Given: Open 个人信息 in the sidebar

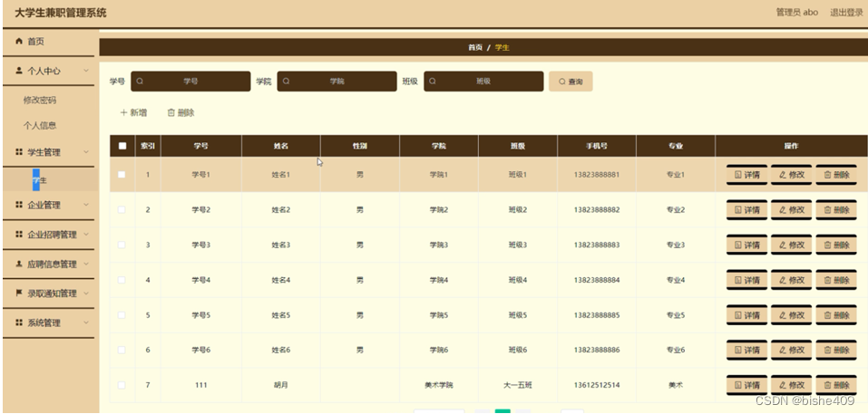Looking at the screenshot, I should click(x=40, y=126).
